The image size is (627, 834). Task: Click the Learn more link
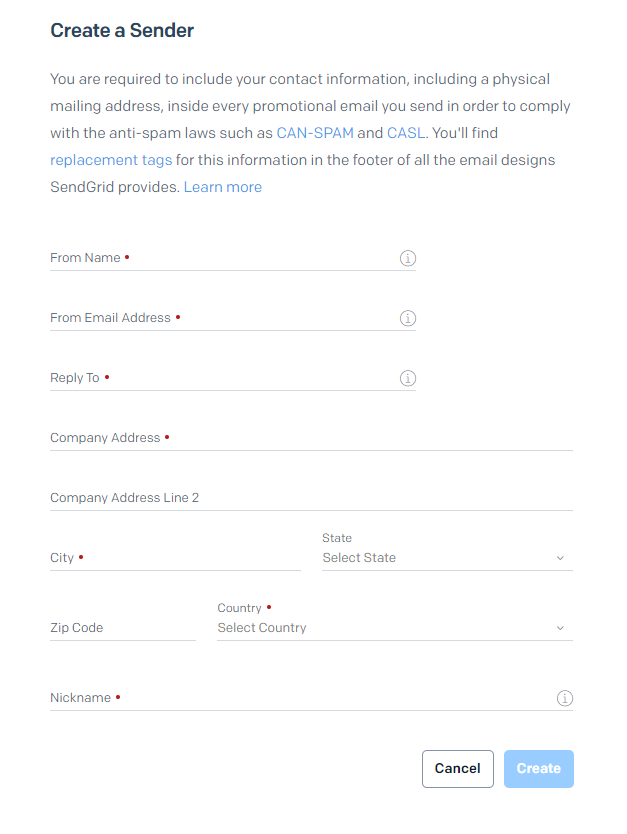[x=223, y=187]
